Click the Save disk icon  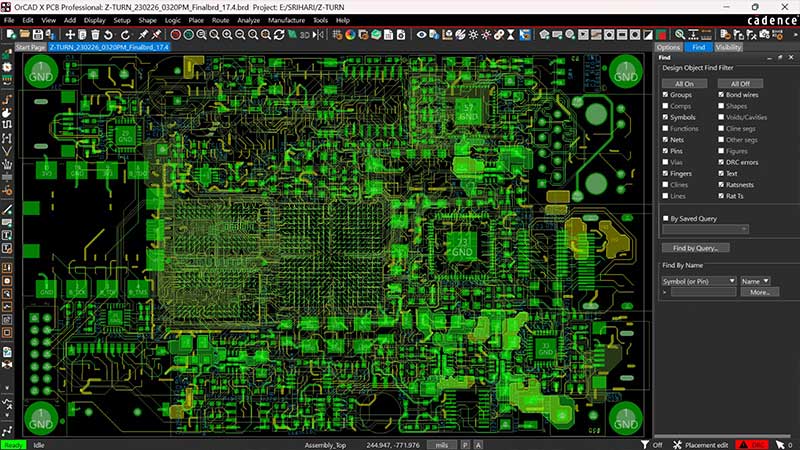[x=38, y=35]
